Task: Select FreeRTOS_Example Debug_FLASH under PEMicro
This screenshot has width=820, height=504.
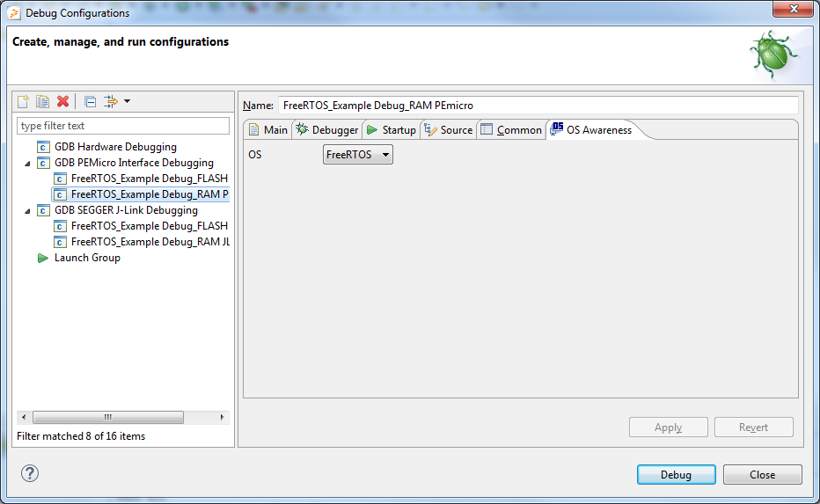Action: coord(149,179)
